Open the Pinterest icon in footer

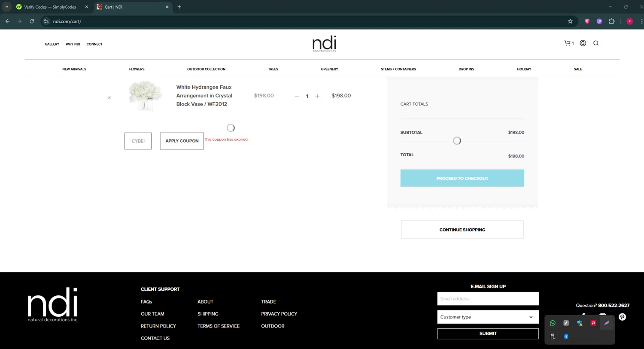click(622, 317)
